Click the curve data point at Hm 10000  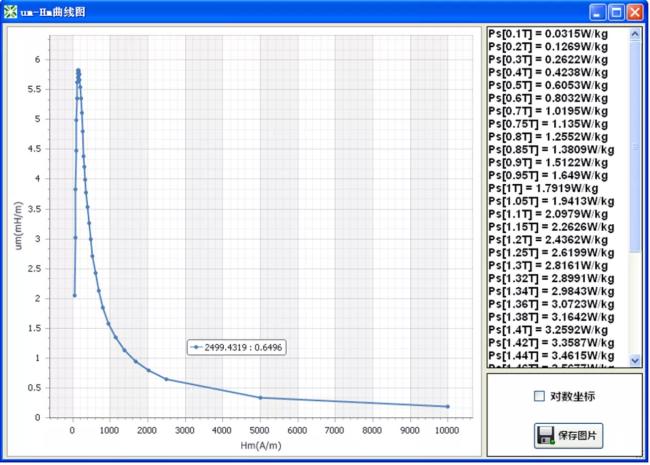coord(447,406)
